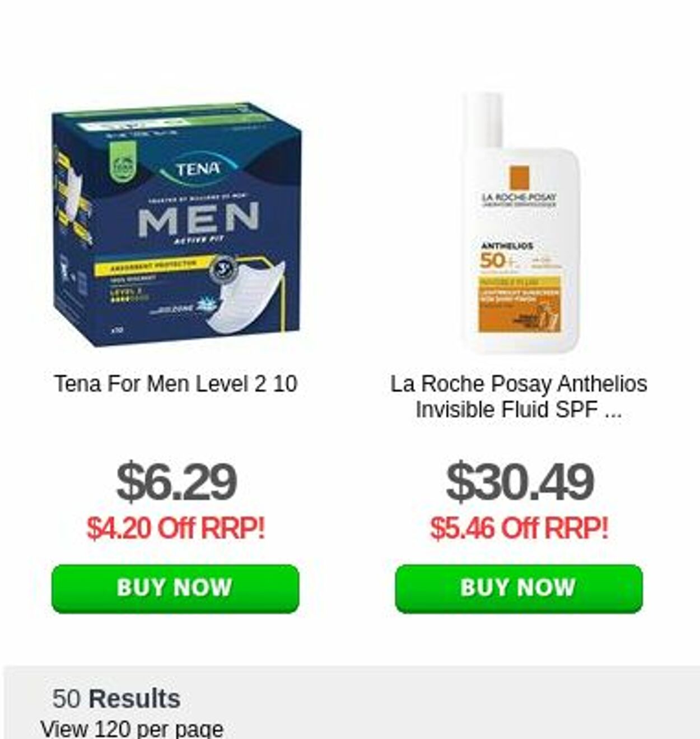The image size is (700, 739).
Task: Click the large MEN lettering on box
Action: click(x=199, y=219)
